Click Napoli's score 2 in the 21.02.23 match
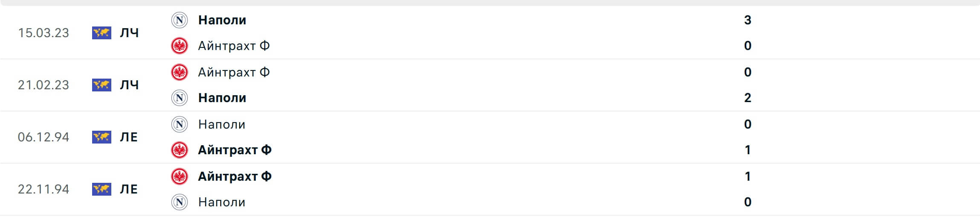The width and height of the screenshot is (980, 217). [x=748, y=98]
